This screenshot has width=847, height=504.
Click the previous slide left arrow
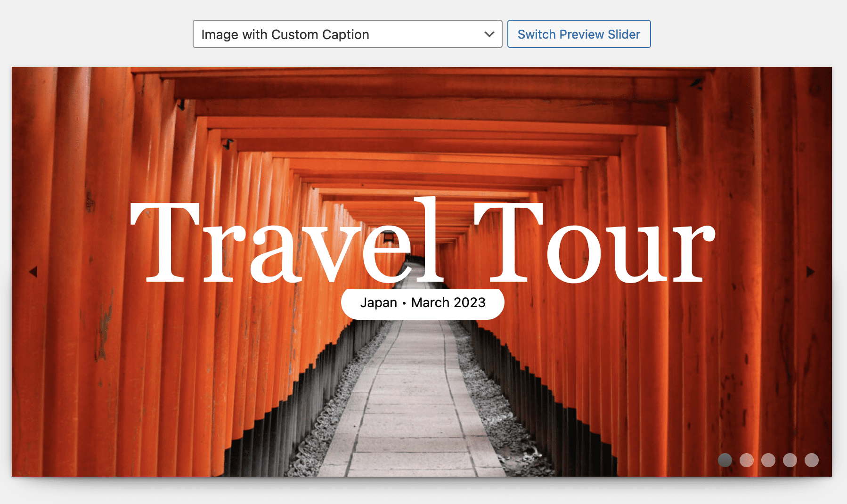coord(33,272)
